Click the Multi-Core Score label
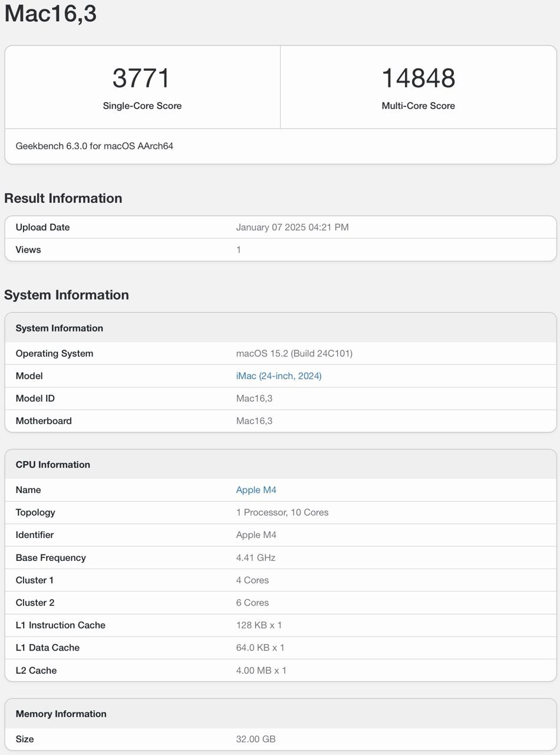The image size is (560, 755). (x=419, y=106)
